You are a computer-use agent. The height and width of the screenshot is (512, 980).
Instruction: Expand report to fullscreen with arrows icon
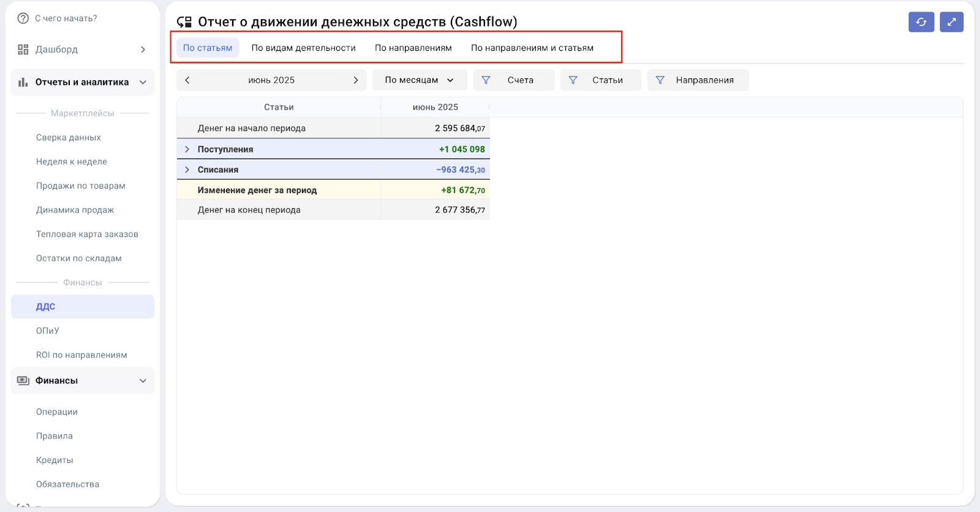951,22
